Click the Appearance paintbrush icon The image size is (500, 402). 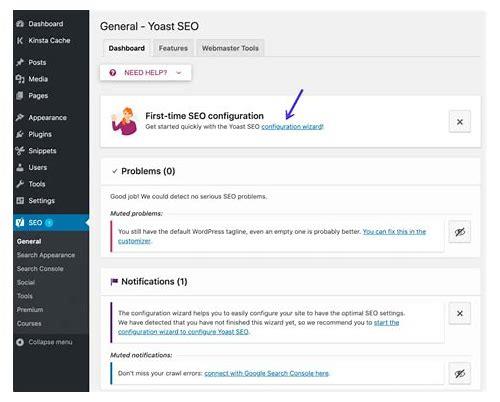click(x=20, y=118)
